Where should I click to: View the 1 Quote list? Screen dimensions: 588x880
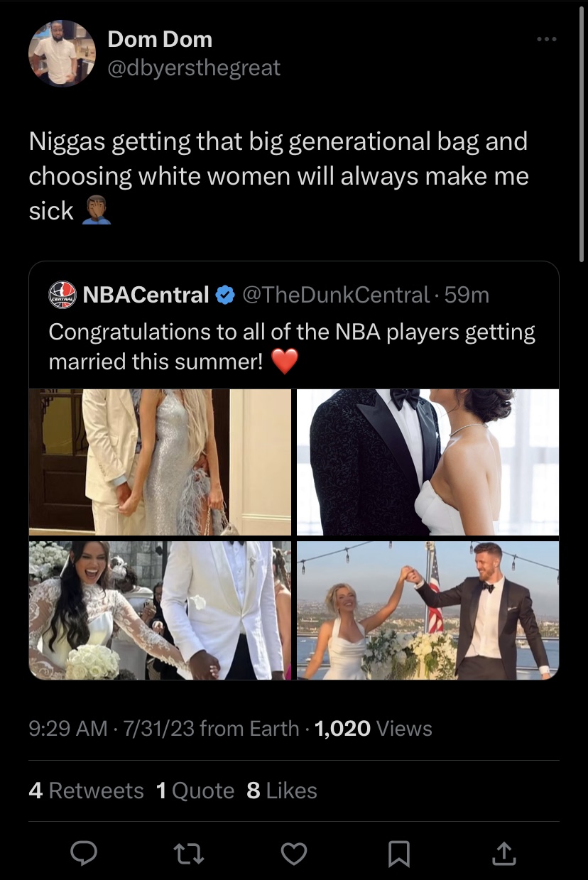195,791
